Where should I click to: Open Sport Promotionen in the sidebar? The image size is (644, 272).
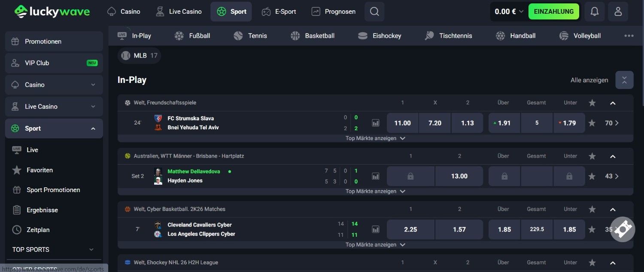pyautogui.click(x=54, y=190)
